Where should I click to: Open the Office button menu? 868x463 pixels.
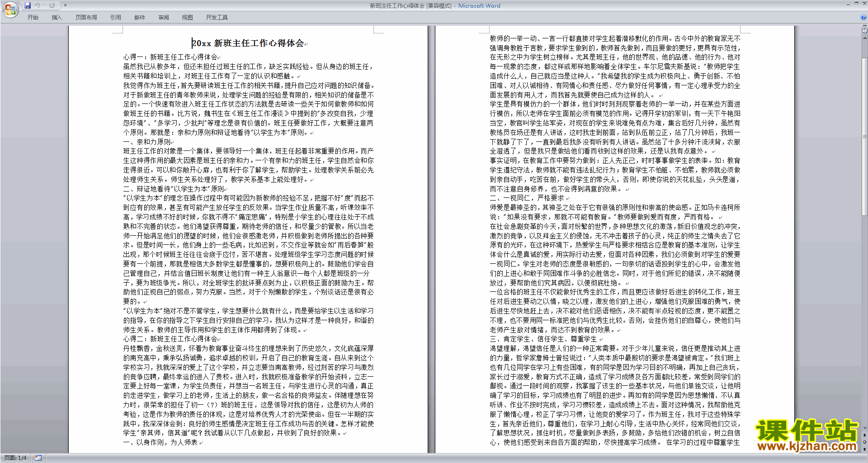(x=10, y=9)
